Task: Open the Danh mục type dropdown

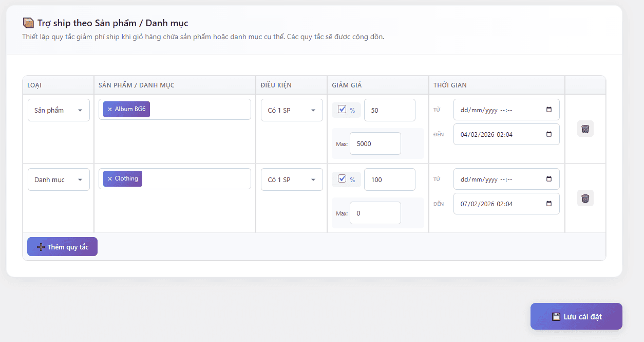Action: (59, 179)
